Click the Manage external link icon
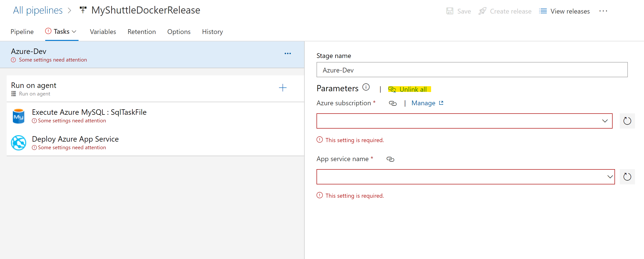This screenshot has height=259, width=644. point(441,103)
